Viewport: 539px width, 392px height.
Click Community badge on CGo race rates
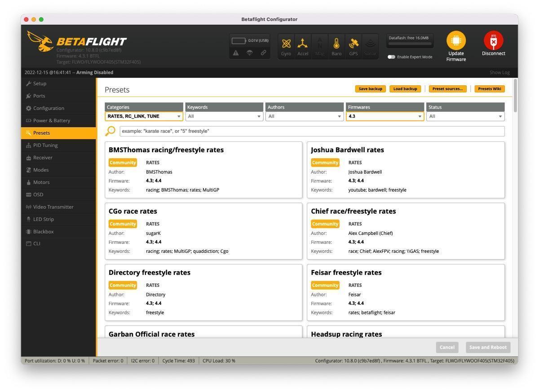pos(123,224)
